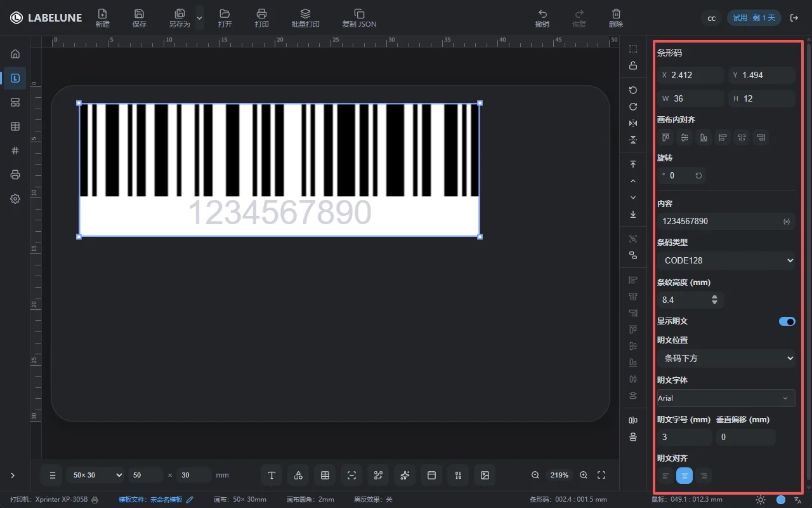The width and height of the screenshot is (812, 508).
Task: Click 保存 to save the template
Action: (140, 18)
